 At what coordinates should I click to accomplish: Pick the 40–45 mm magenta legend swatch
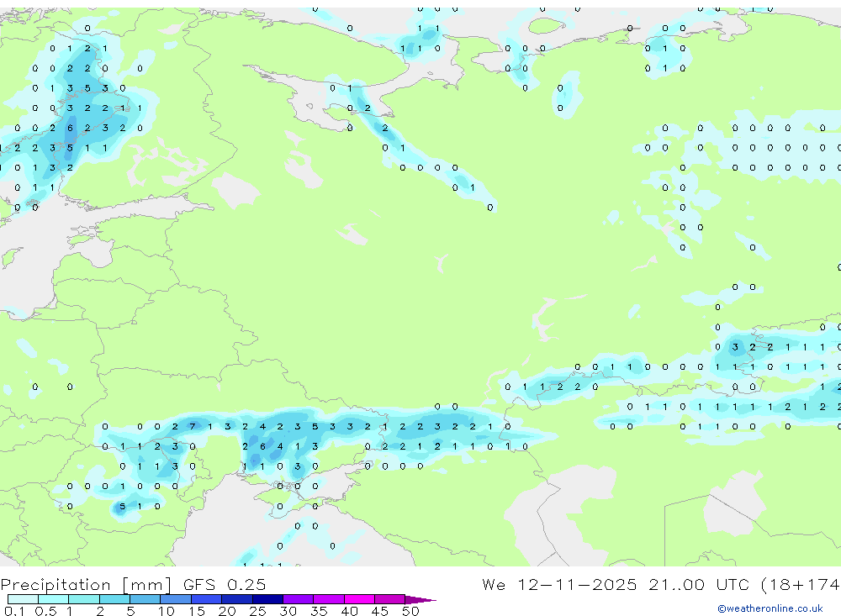(x=359, y=599)
